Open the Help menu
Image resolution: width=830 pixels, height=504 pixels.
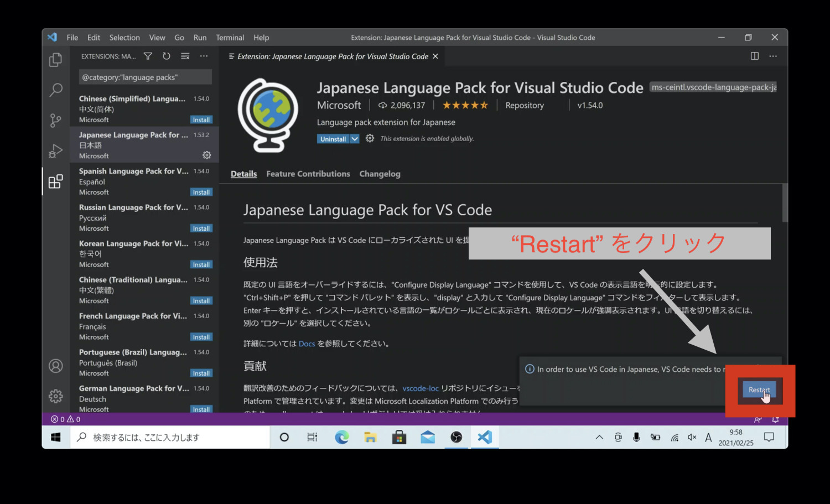[261, 38]
